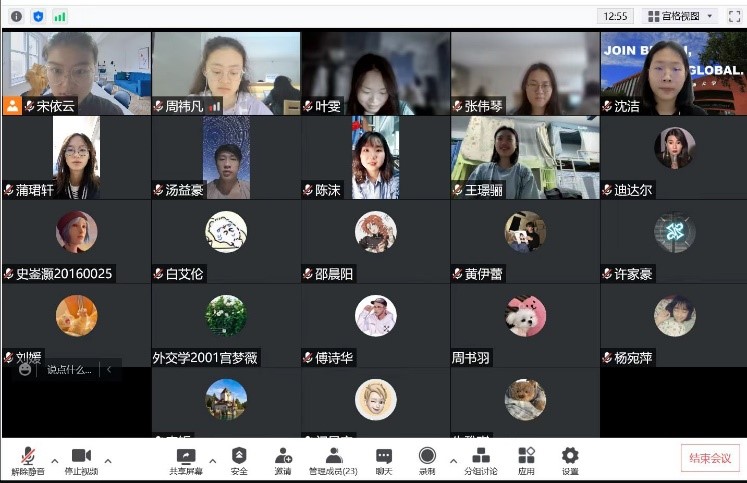Click the 邀请 invite icon
This screenshot has width=747, height=483.
[x=283, y=459]
